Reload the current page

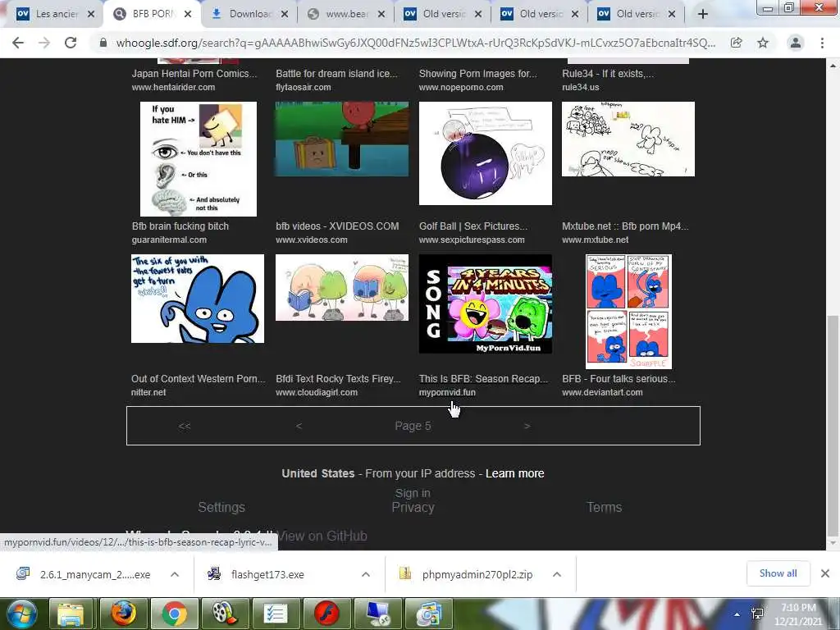tap(71, 43)
